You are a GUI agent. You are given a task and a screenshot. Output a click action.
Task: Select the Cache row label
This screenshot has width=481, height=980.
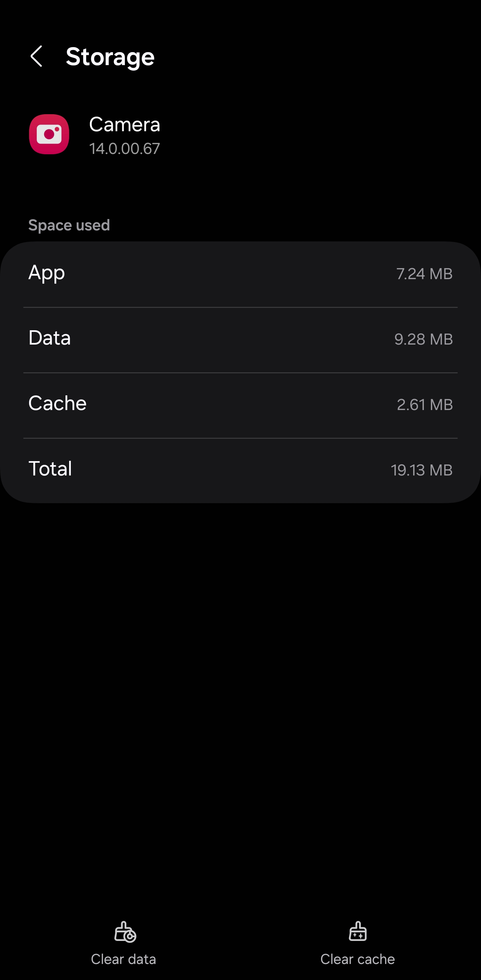tap(57, 404)
